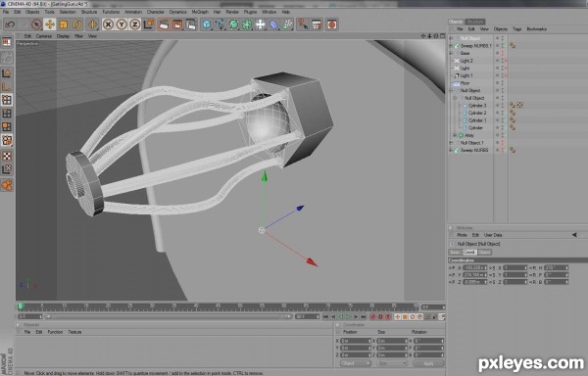Viewport: 588px width, 376px height.
Task: Select the points mode sidebar icon
Action: [x=7, y=100]
